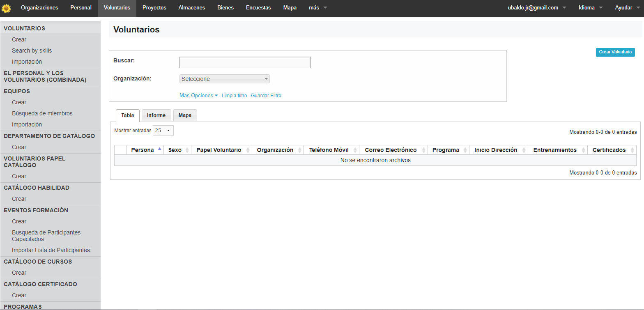This screenshot has height=310, width=644.
Task: Open the ubaldo.jr@gmail.com user menu
Action: [537, 8]
